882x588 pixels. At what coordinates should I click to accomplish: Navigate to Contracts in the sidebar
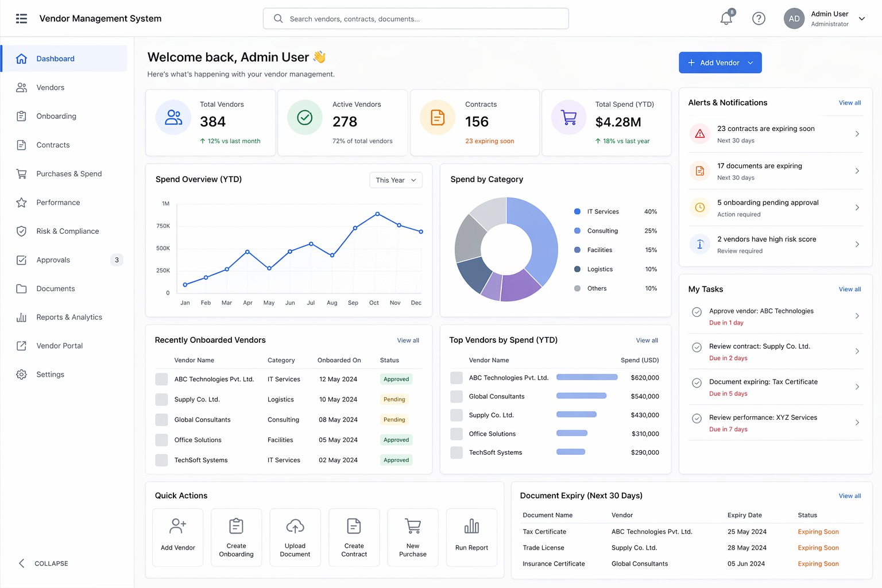coord(64,145)
